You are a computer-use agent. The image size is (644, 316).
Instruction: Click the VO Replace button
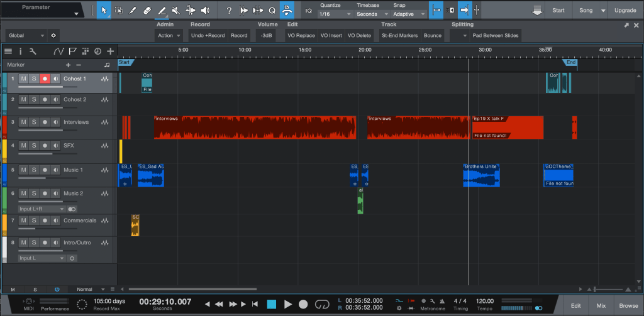[x=301, y=36]
